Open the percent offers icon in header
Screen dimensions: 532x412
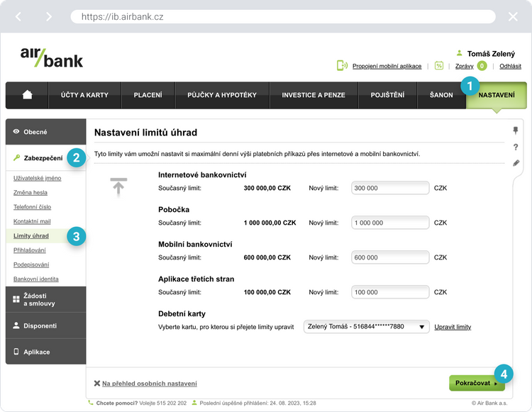click(439, 66)
